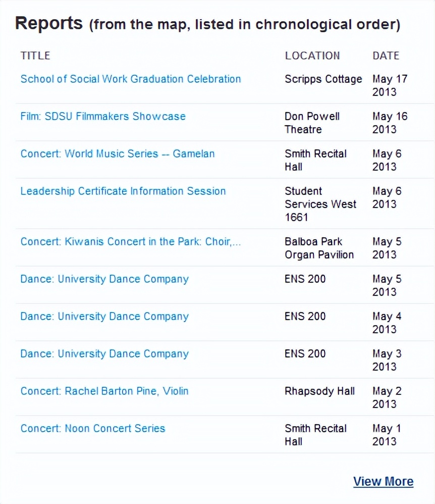
Task: Open University Dance Company report dated May 3
Action: (x=104, y=354)
